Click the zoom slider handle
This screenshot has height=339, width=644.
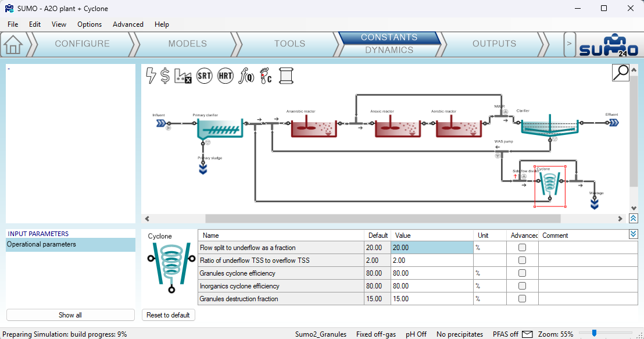tap(595, 333)
